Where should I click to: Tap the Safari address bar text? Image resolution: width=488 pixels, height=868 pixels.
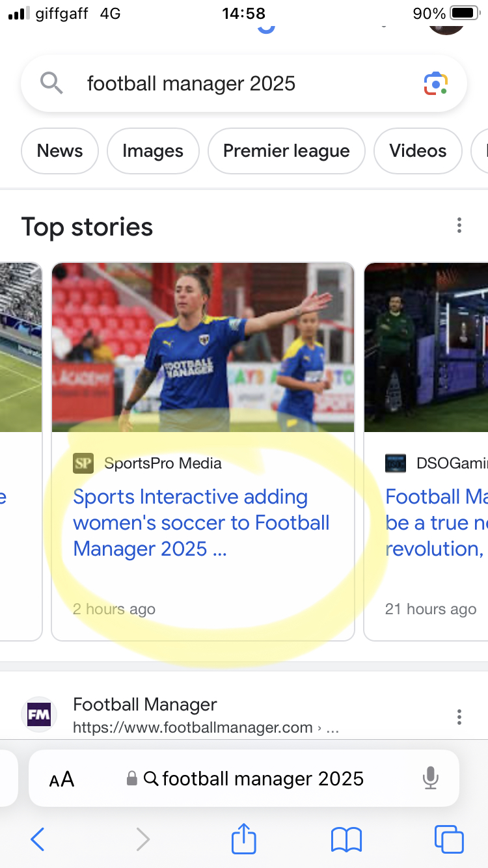[x=262, y=779]
